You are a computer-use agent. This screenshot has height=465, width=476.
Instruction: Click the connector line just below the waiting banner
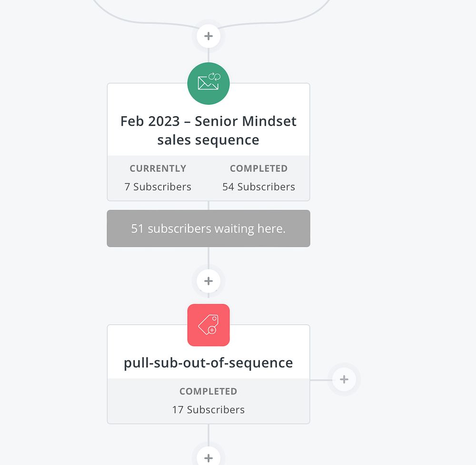coord(208,256)
